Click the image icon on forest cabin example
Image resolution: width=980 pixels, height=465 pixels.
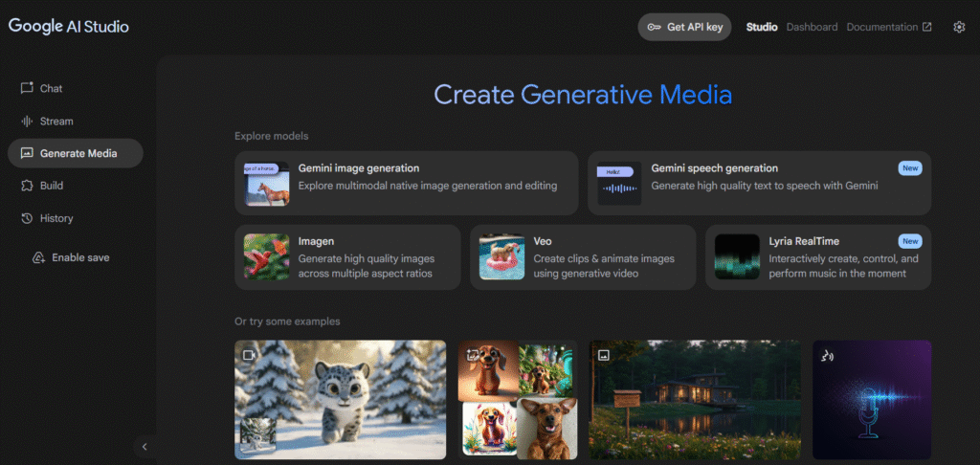pos(604,355)
